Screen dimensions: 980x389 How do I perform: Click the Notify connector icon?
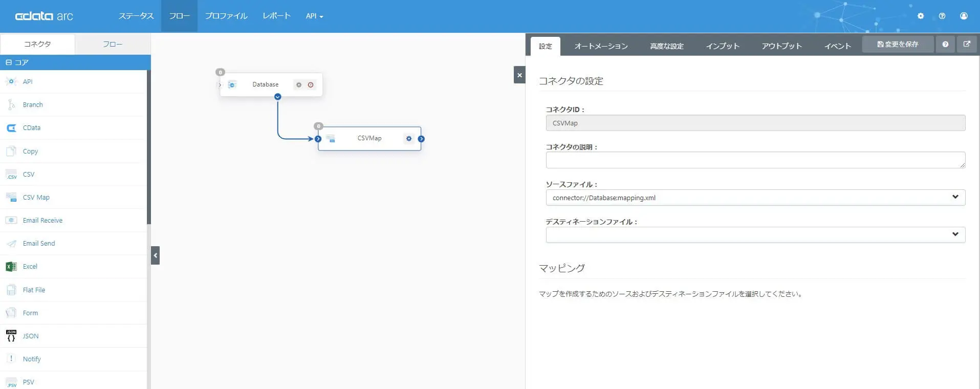click(x=11, y=359)
